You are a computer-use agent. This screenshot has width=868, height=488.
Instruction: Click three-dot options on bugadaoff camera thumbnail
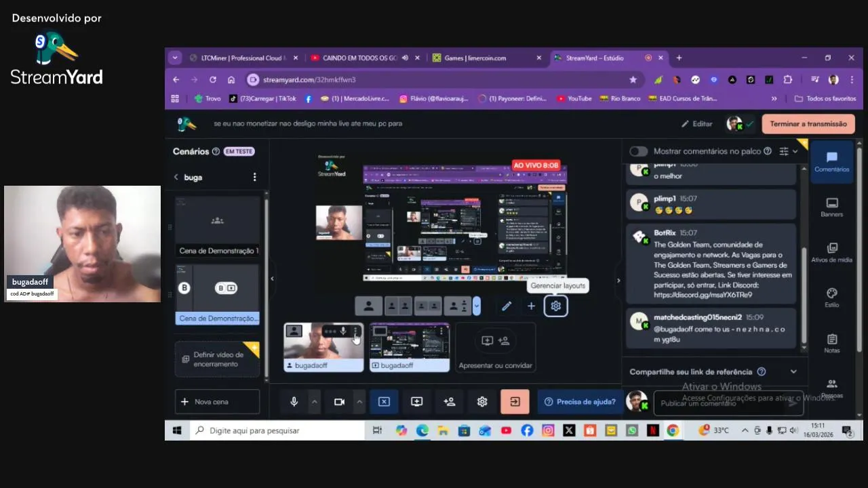pyautogui.click(x=355, y=331)
